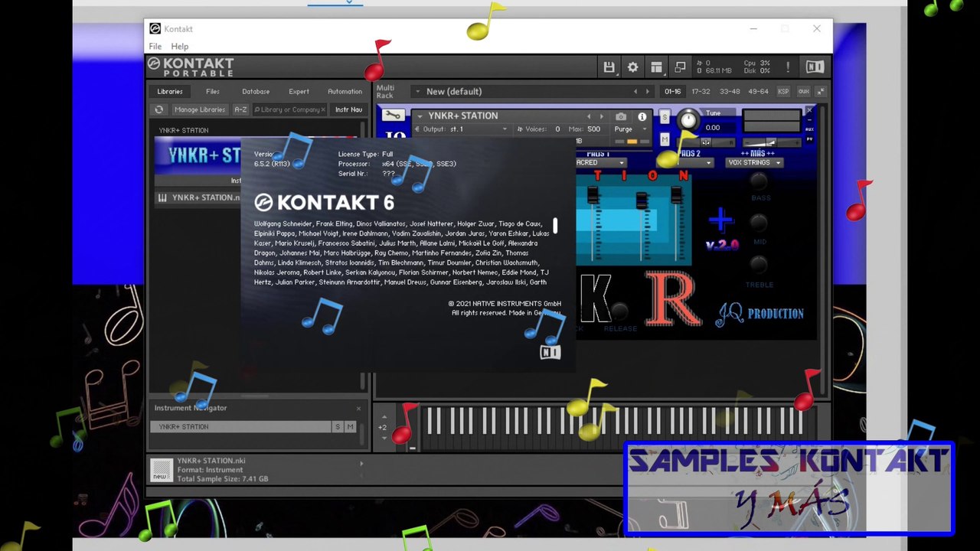Click the Manage Libraries button

pyautogui.click(x=199, y=109)
